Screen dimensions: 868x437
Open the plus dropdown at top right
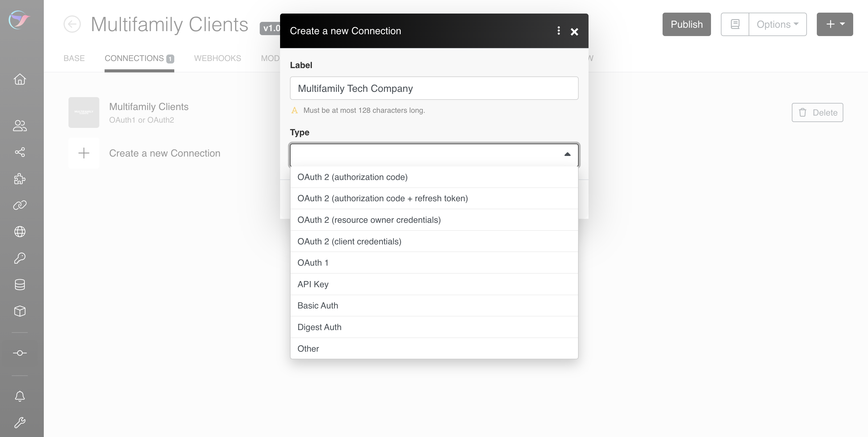coord(835,24)
